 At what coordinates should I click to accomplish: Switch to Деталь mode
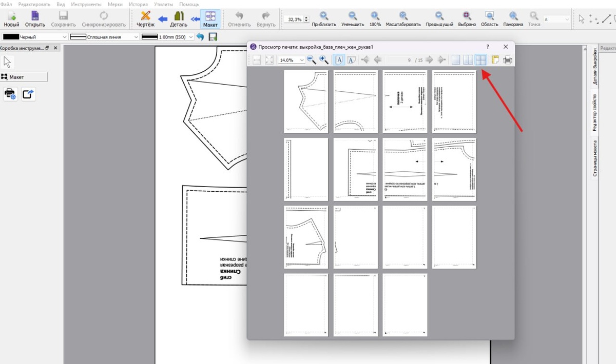coord(179,19)
